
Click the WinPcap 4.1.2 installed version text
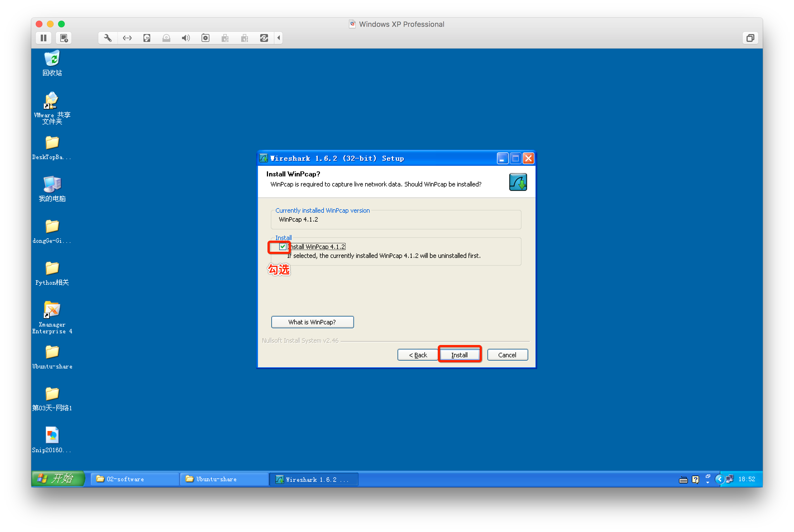298,219
